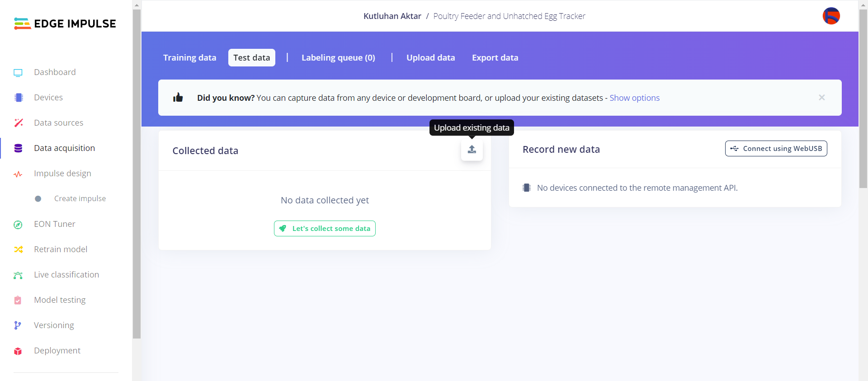Click the Devices chip icon in sidebar
The image size is (868, 381).
pos(19,98)
